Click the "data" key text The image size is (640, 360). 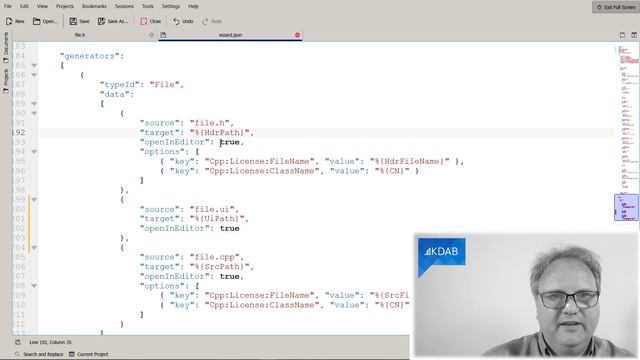(x=115, y=94)
